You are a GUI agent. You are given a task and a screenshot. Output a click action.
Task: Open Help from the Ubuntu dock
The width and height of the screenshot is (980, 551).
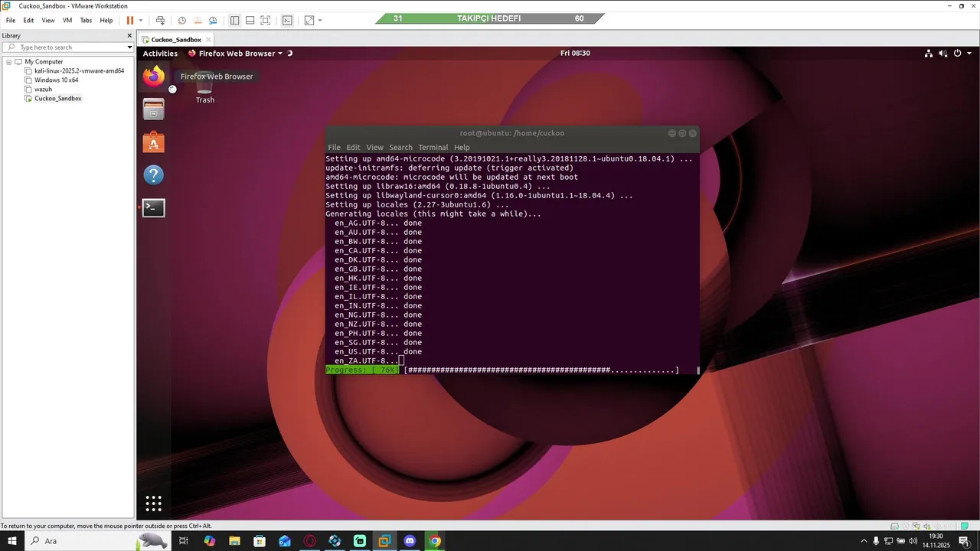pyautogui.click(x=153, y=175)
